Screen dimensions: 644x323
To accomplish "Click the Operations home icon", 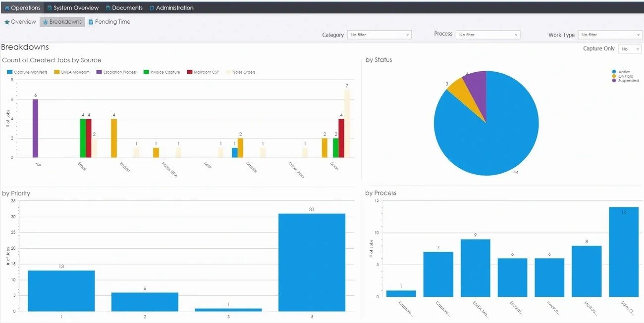I will click(x=7, y=8).
